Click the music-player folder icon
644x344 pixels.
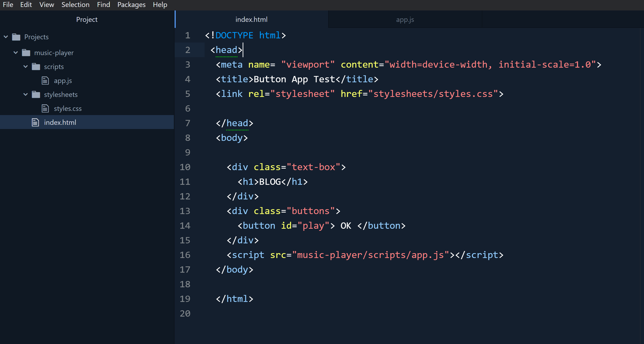(26, 52)
